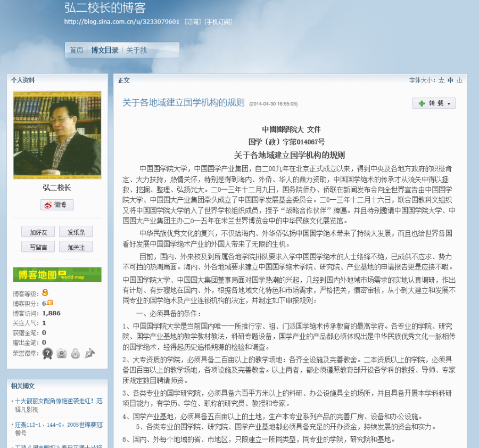Screen dimensions: 479x448
Task: Click the question-mark honor badge icon
Action: [x=48, y=353]
